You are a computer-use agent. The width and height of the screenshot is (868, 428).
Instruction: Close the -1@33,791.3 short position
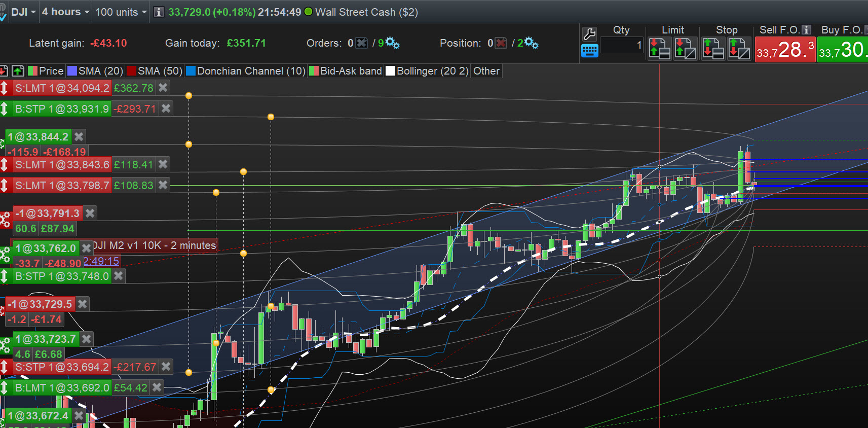pos(90,213)
